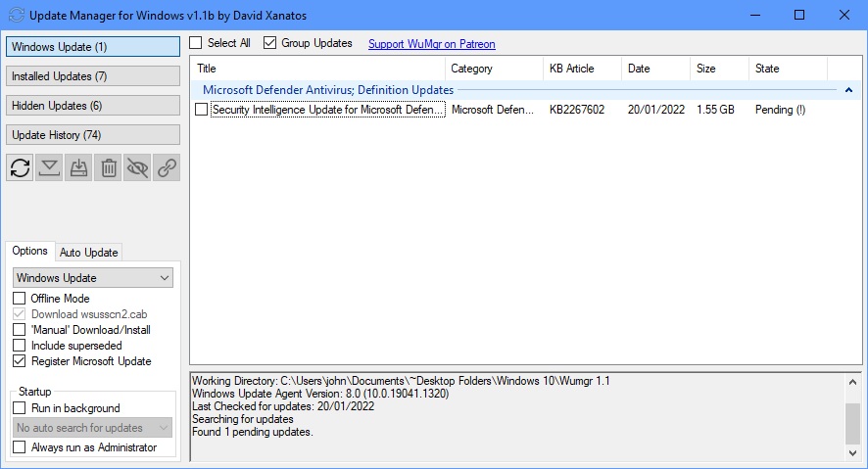Sort by the Title column header

coord(317,69)
